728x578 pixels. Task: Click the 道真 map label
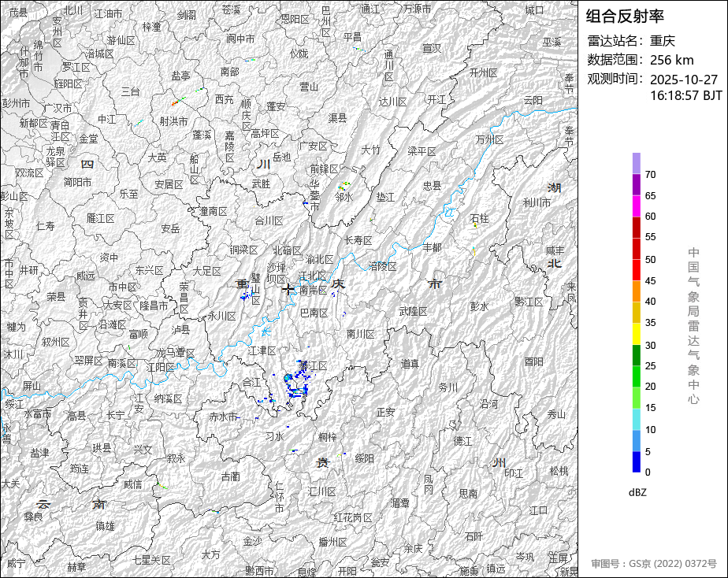click(x=410, y=364)
